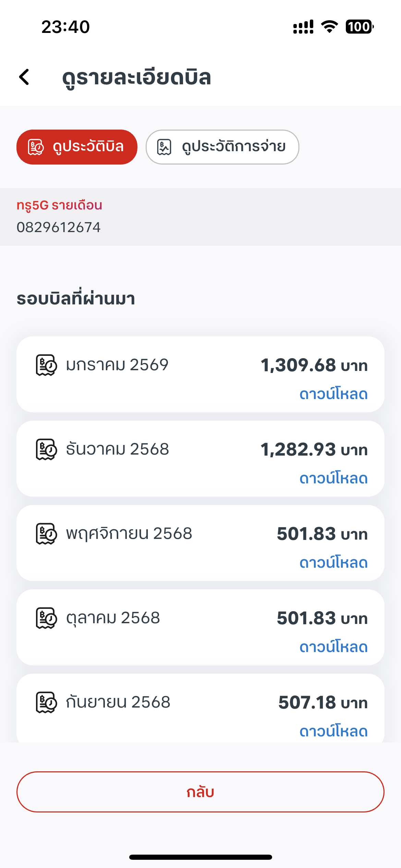Download the ธันวาคม 2568 bill

pyautogui.click(x=333, y=479)
